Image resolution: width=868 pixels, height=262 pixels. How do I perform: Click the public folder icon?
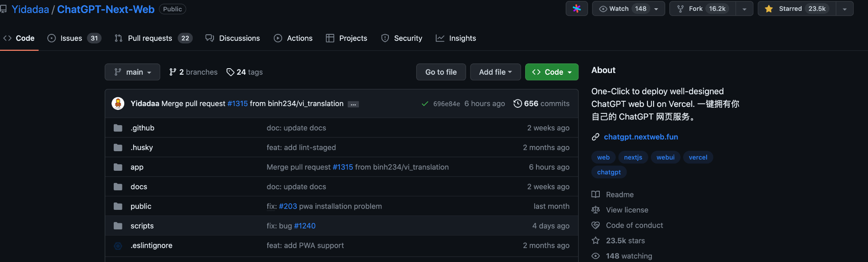point(118,206)
